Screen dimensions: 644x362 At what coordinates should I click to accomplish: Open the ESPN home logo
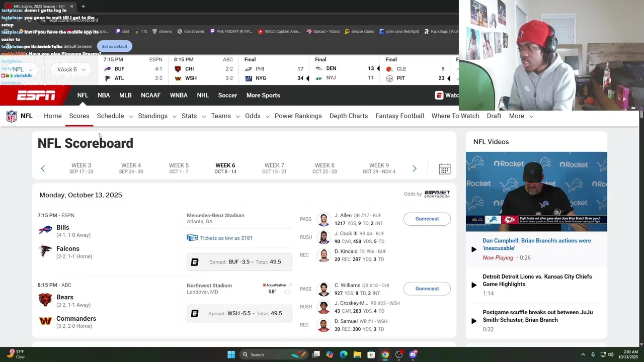coord(36,96)
